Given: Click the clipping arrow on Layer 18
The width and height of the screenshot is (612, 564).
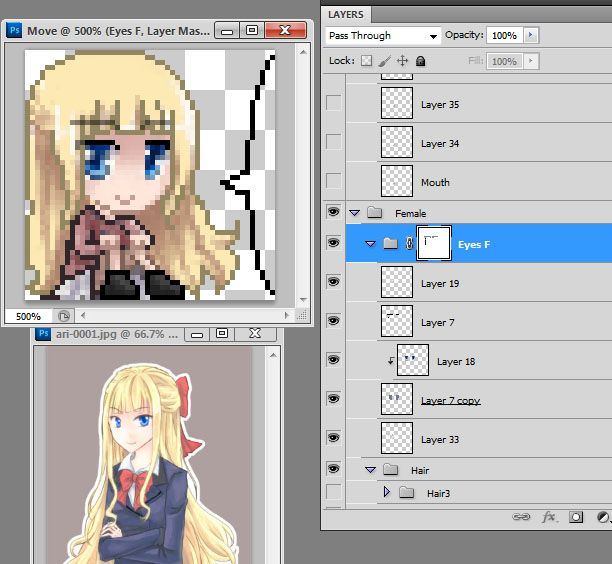Looking at the screenshot, I should 390,361.
